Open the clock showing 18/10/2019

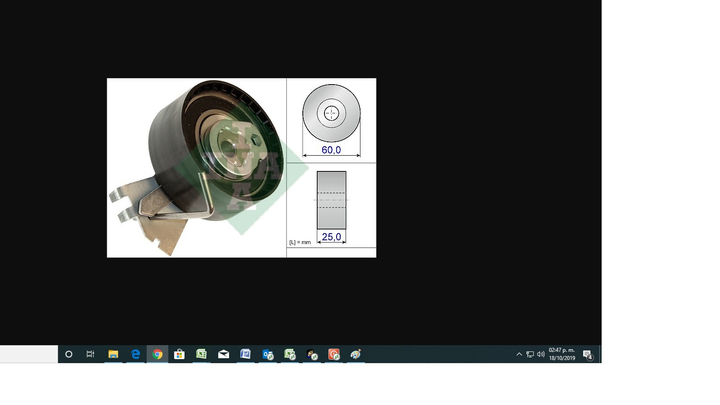tap(562, 354)
